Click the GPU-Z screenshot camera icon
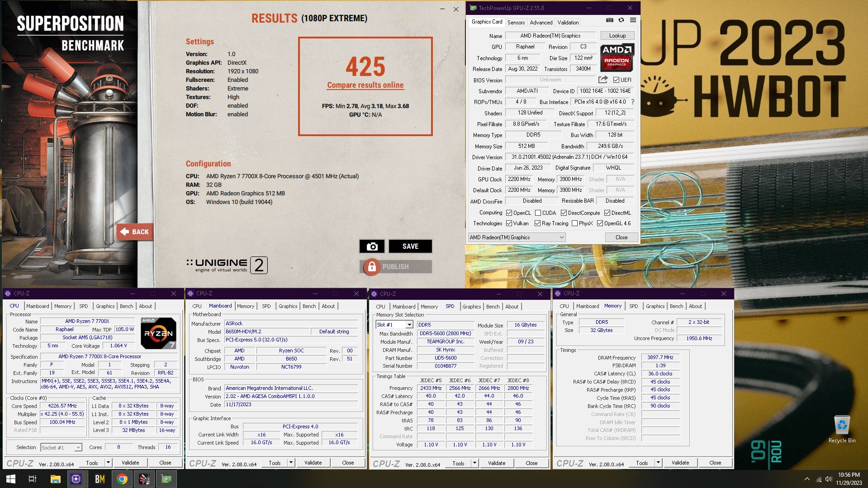Image resolution: width=868 pixels, height=488 pixels. click(609, 20)
